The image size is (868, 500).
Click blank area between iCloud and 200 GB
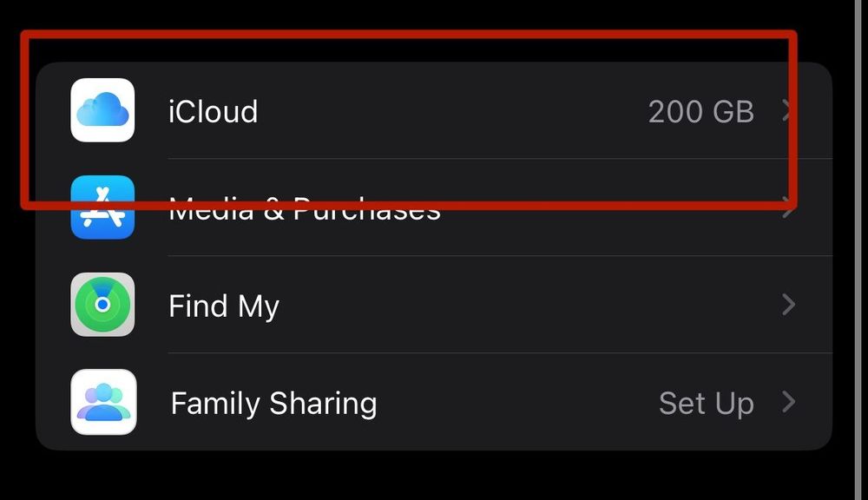click(451, 112)
